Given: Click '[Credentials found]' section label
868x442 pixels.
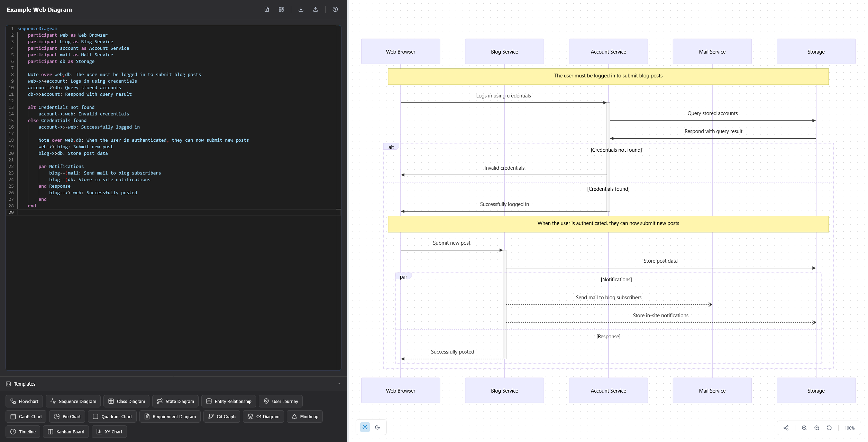Looking at the screenshot, I should [608, 189].
